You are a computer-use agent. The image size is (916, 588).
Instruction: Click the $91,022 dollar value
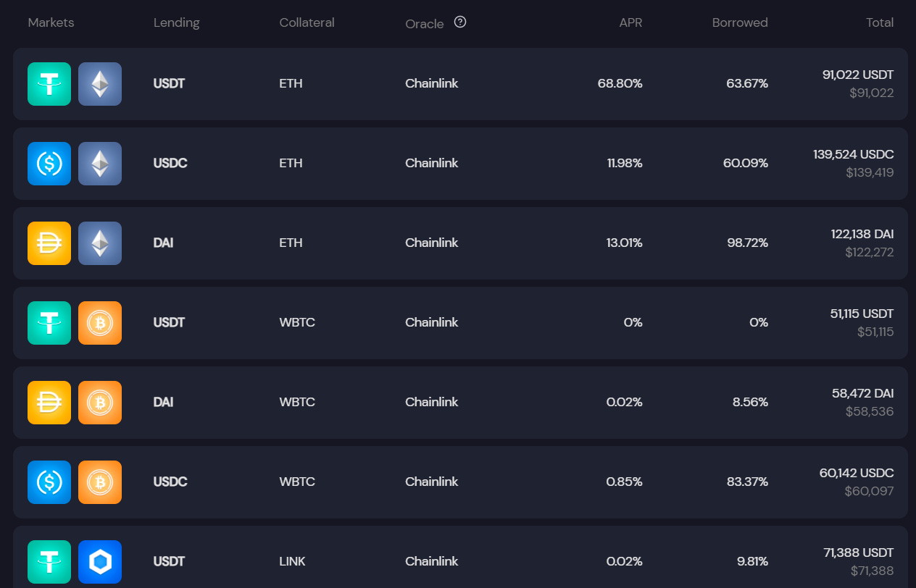pyautogui.click(x=872, y=93)
